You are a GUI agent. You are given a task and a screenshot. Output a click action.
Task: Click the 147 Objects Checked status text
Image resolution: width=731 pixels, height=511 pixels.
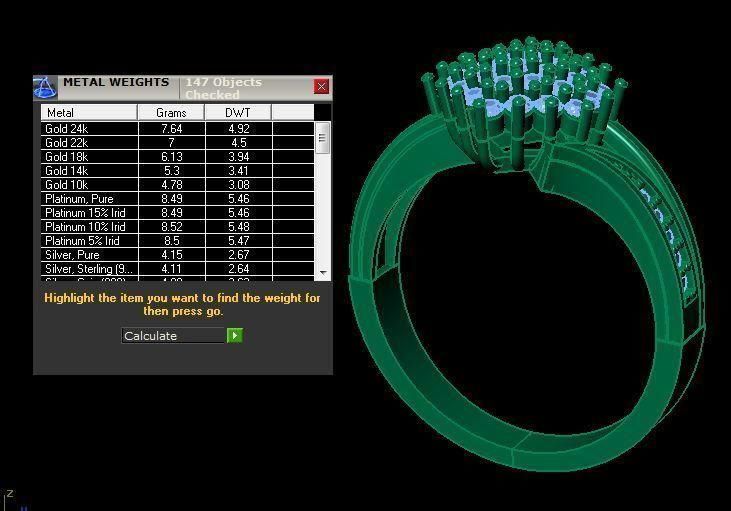(x=223, y=88)
